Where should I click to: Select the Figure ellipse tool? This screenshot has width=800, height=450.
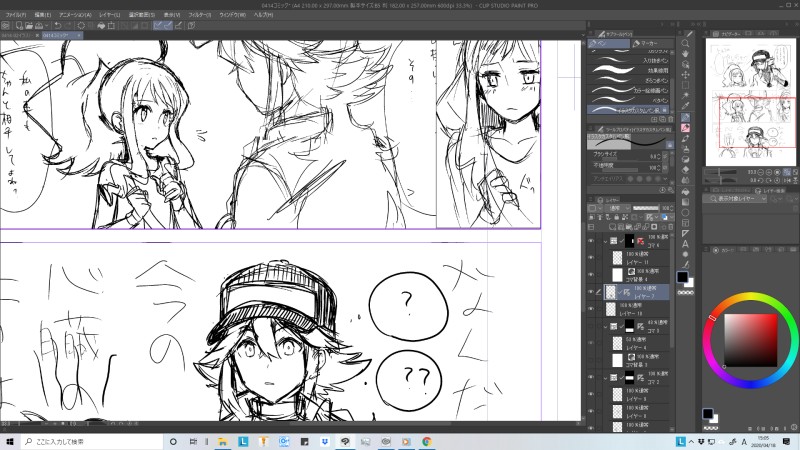pos(685,212)
